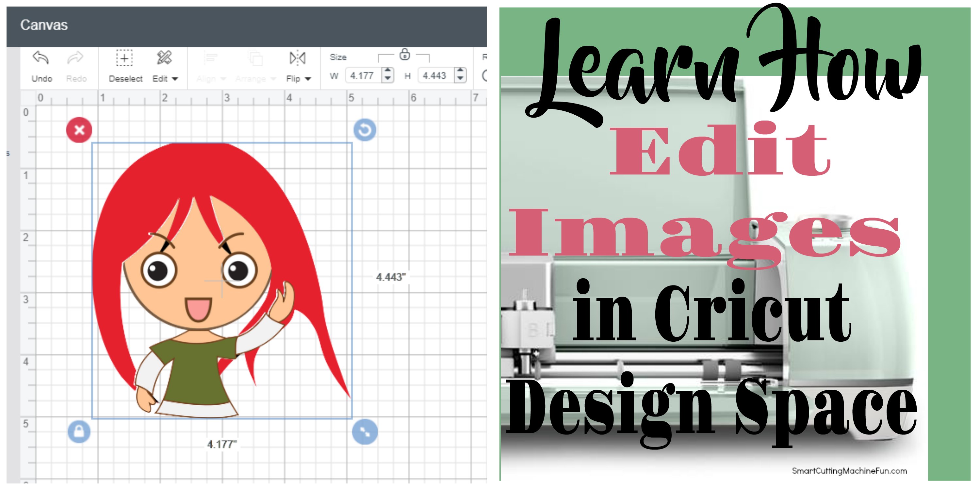Click the Deselect dashed-box icon
The image size is (980, 490).
pos(124,58)
